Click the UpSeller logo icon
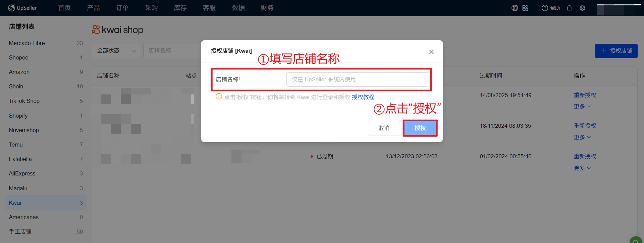Image resolution: width=644 pixels, height=243 pixels. (11, 8)
